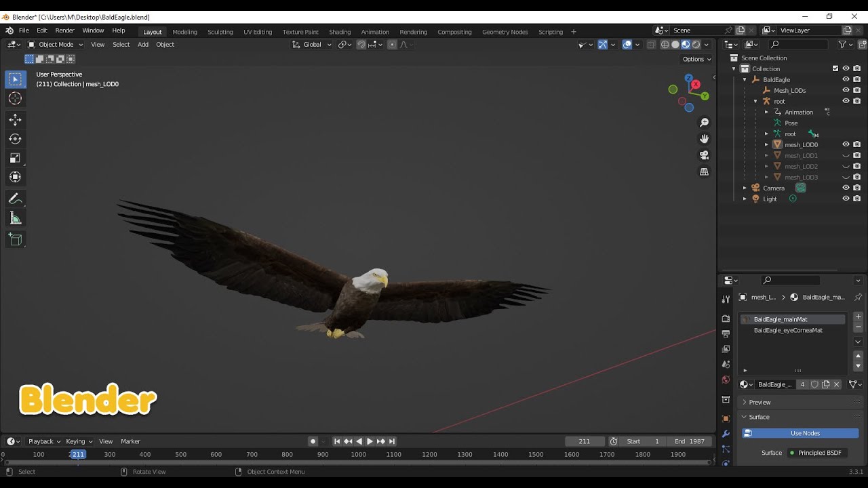The image size is (868, 488).
Task: Choose the Select Box tool
Action: 15,79
